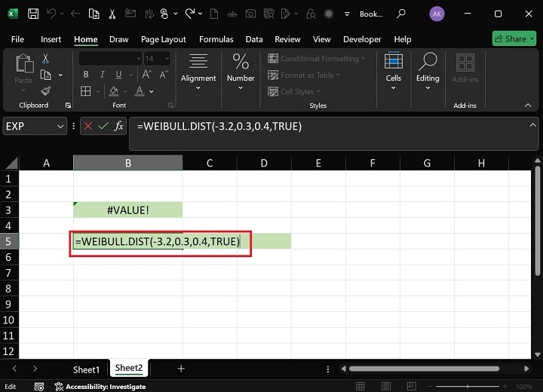
Task: Select the Sheet1 tab
Action: click(x=86, y=369)
